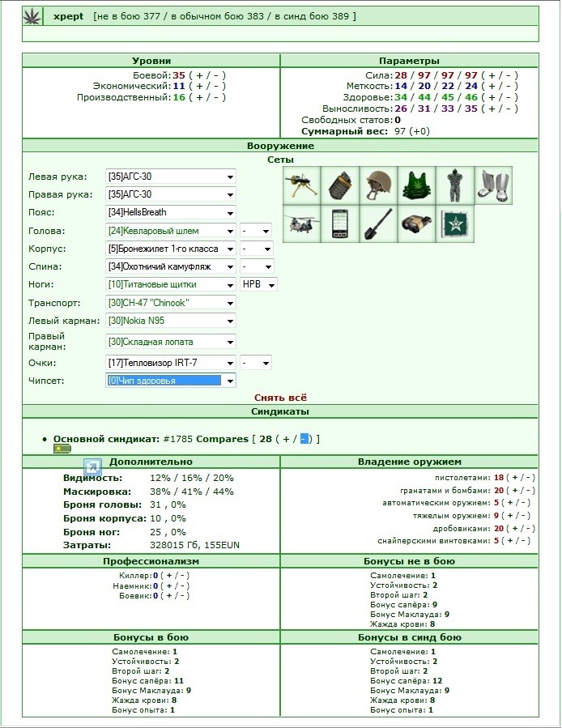This screenshot has width=562, height=728.
Task: Decrease гранатами и бомбами skill with minus
Action: 528,490
